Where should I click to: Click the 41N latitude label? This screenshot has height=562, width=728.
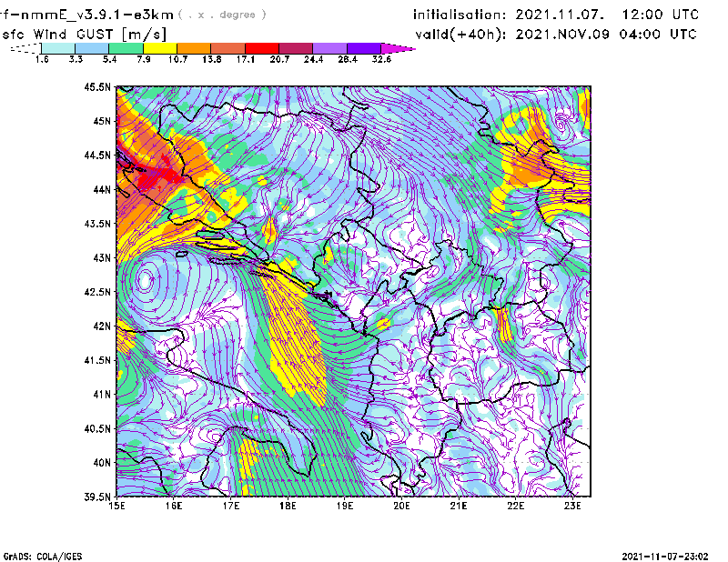tap(102, 395)
